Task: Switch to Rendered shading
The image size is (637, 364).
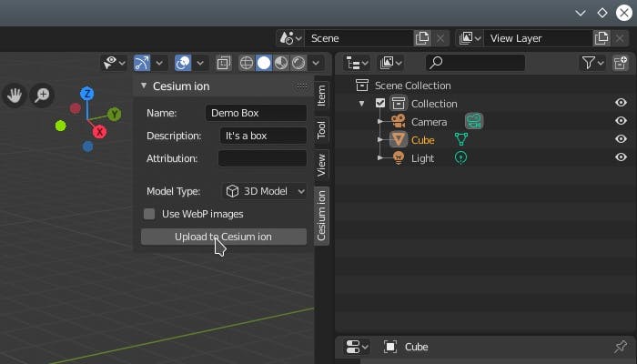Action: [x=298, y=63]
